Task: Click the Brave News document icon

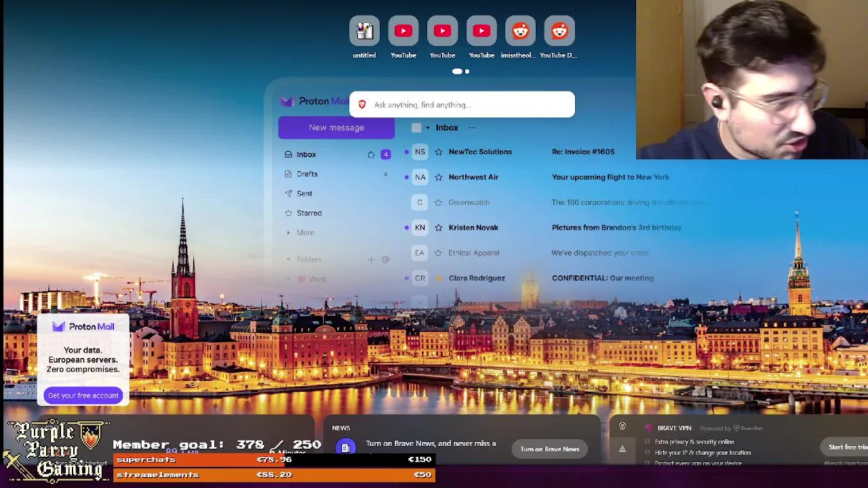Action: (345, 447)
